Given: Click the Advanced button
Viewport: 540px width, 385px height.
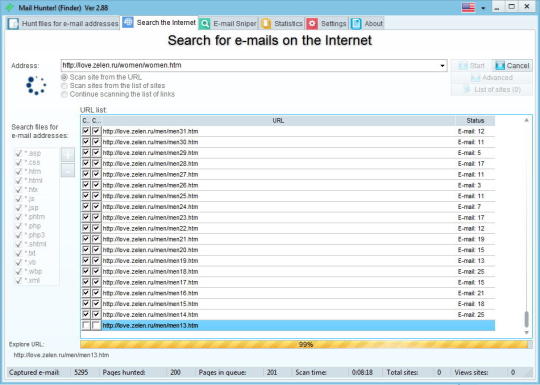Looking at the screenshot, I should 491,78.
